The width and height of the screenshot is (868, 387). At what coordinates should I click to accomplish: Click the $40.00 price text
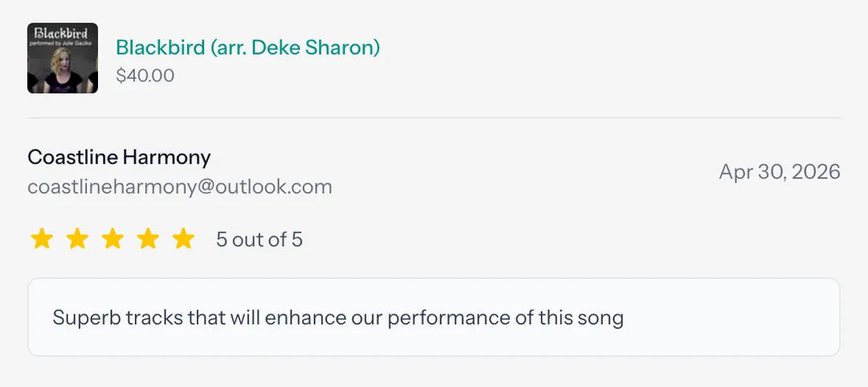(x=145, y=75)
